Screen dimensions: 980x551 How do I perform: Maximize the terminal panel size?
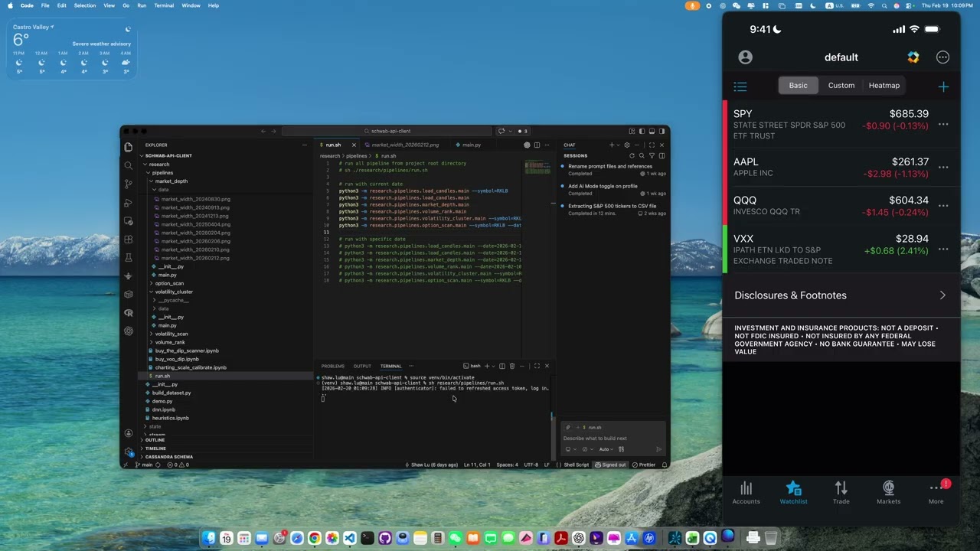(537, 366)
